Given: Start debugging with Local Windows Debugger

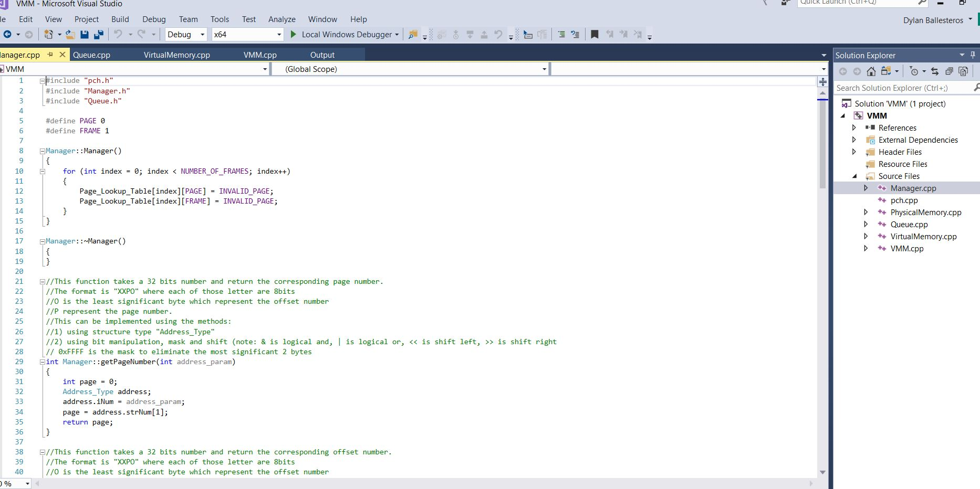Looking at the screenshot, I should click(344, 35).
